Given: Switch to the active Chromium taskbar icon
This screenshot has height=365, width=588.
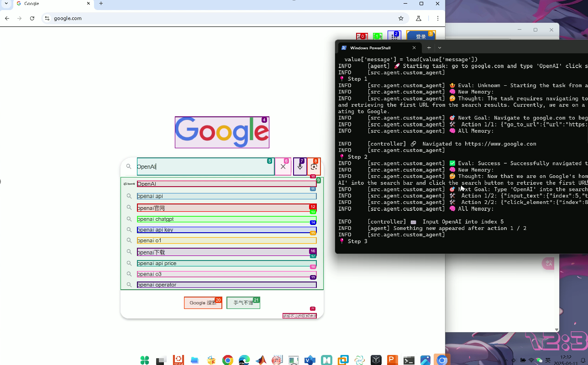Looking at the screenshot, I should point(441,360).
